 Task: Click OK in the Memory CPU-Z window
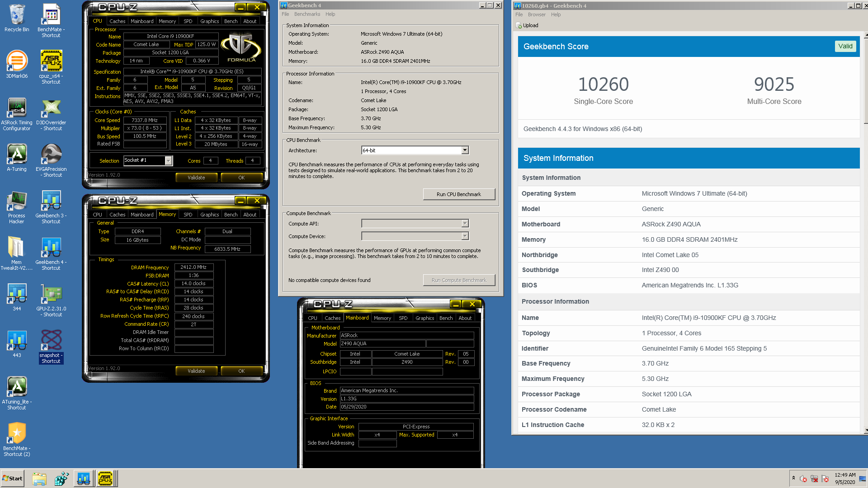click(241, 371)
